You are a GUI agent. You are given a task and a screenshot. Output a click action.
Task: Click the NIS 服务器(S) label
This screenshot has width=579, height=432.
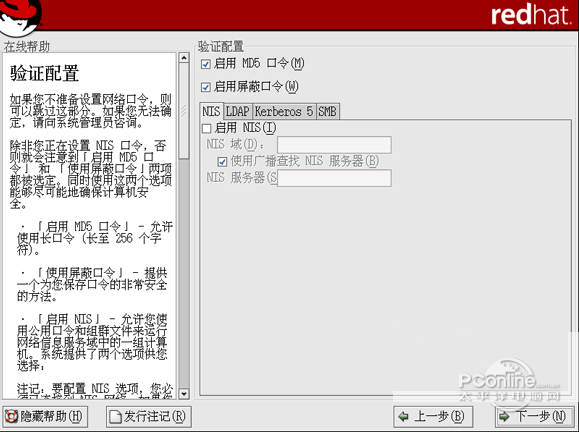241,178
